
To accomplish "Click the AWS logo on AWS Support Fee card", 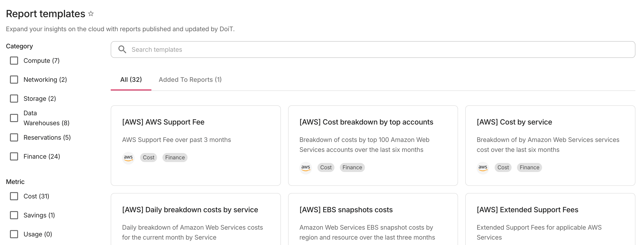I will click(128, 158).
